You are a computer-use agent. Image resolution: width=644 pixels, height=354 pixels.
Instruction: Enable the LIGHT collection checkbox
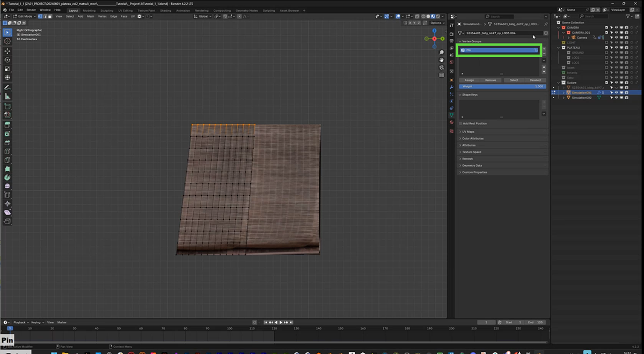pyautogui.click(x=607, y=42)
